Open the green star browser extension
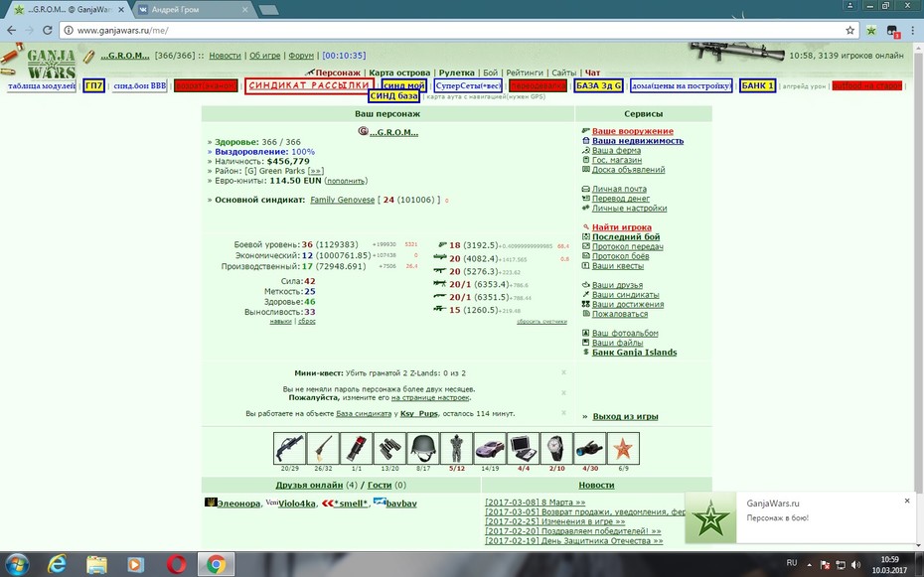 tap(871, 30)
